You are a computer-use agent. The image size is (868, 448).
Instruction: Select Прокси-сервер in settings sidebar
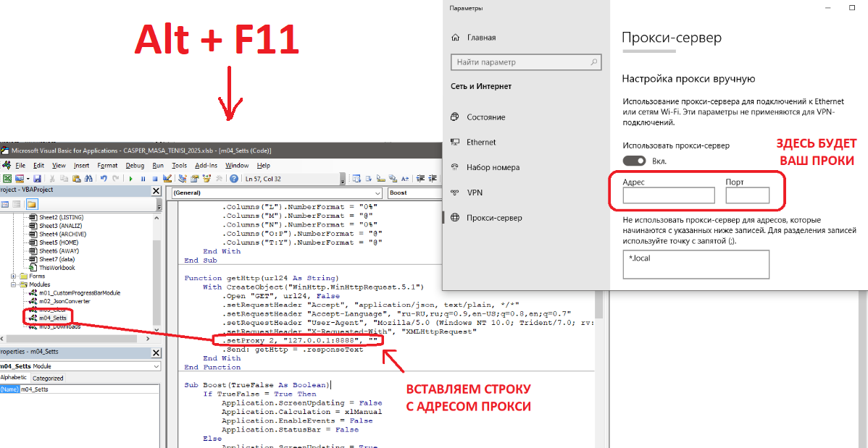494,218
